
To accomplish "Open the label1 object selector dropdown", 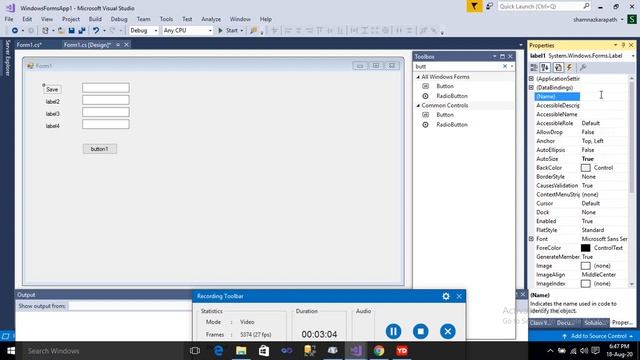I will [x=633, y=56].
